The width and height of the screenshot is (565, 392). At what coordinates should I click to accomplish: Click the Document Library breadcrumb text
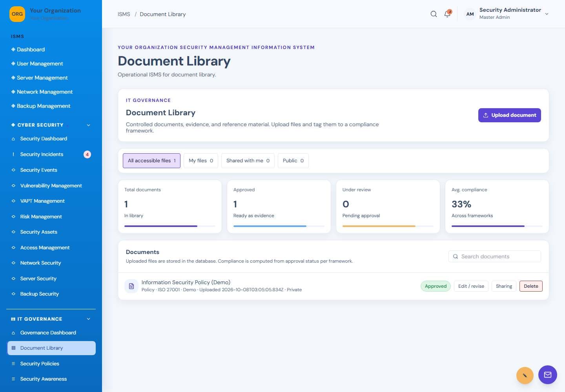[163, 14]
